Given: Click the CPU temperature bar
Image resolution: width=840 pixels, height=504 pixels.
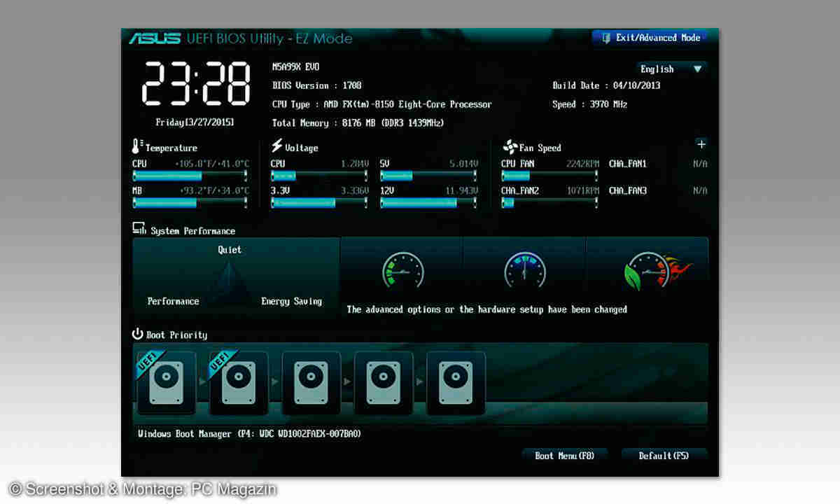Looking at the screenshot, I should pyautogui.click(x=189, y=176).
